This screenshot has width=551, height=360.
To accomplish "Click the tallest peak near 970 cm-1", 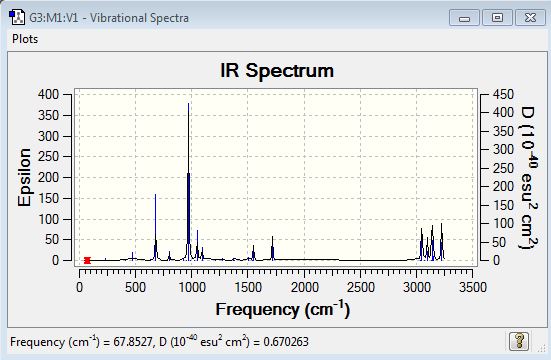I will [189, 181].
